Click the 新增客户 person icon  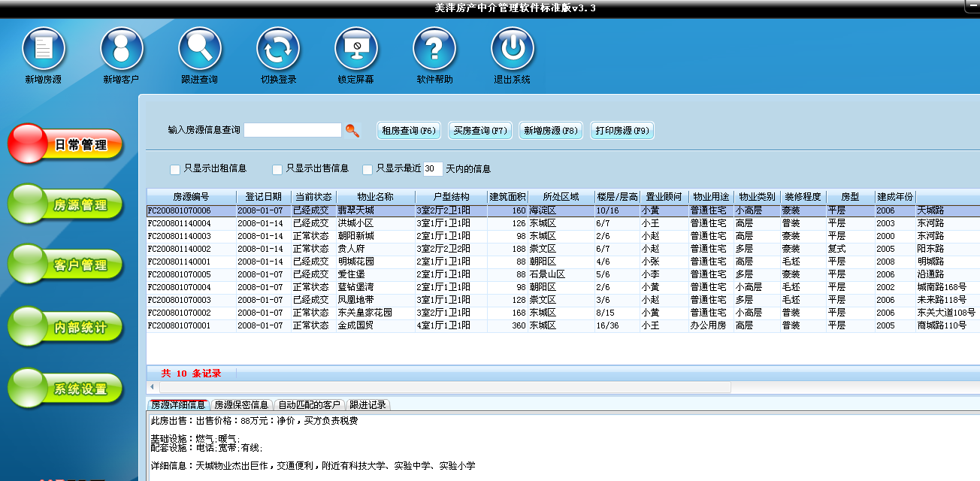[122, 49]
